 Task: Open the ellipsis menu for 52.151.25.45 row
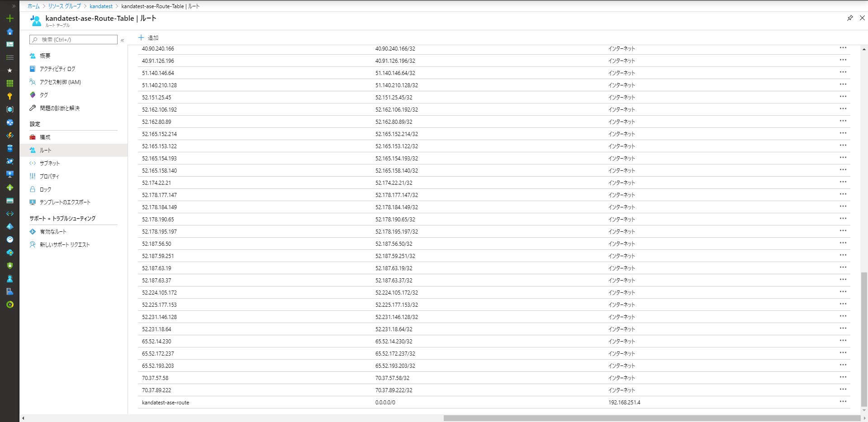tap(843, 97)
